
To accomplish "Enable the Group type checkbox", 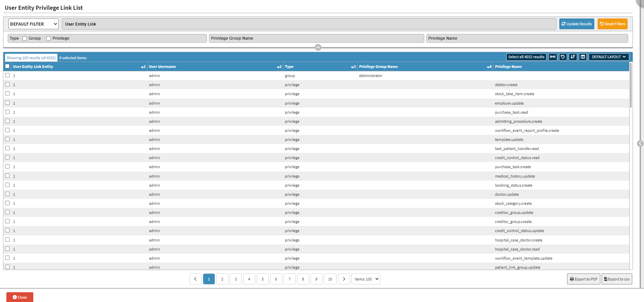I will click(x=25, y=38).
